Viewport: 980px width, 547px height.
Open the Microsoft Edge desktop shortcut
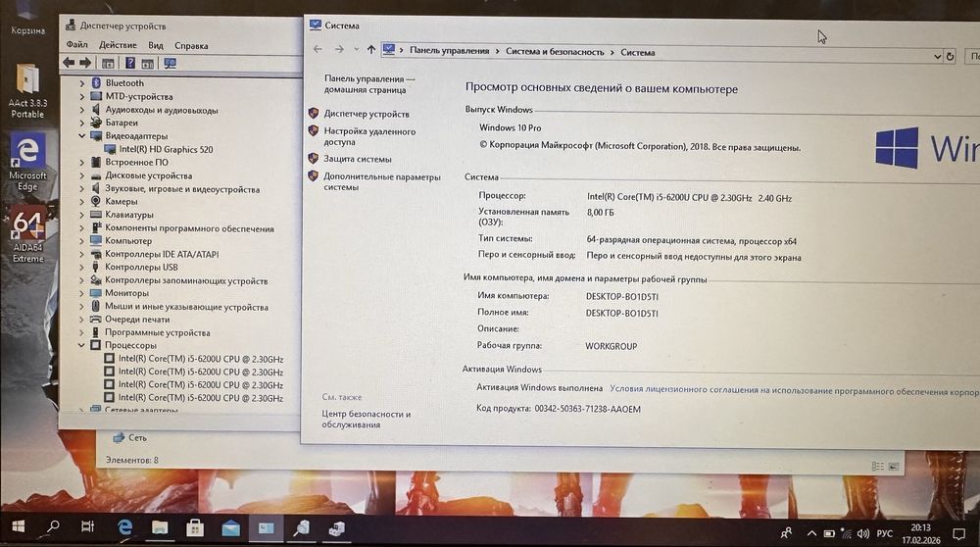27,162
